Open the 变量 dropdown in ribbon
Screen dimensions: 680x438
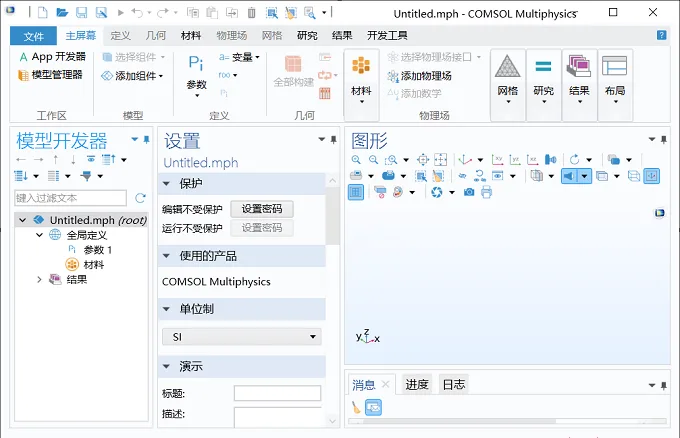tap(239, 57)
